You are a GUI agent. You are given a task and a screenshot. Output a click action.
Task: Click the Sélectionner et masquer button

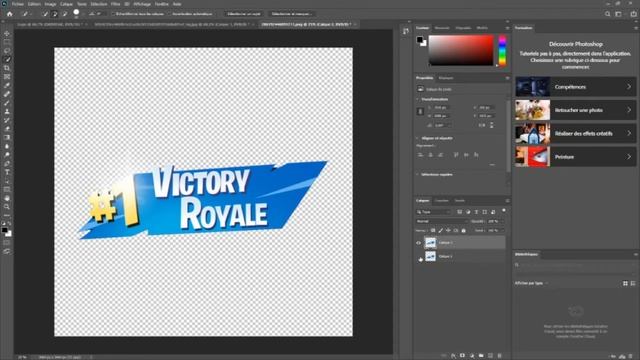(x=292, y=14)
